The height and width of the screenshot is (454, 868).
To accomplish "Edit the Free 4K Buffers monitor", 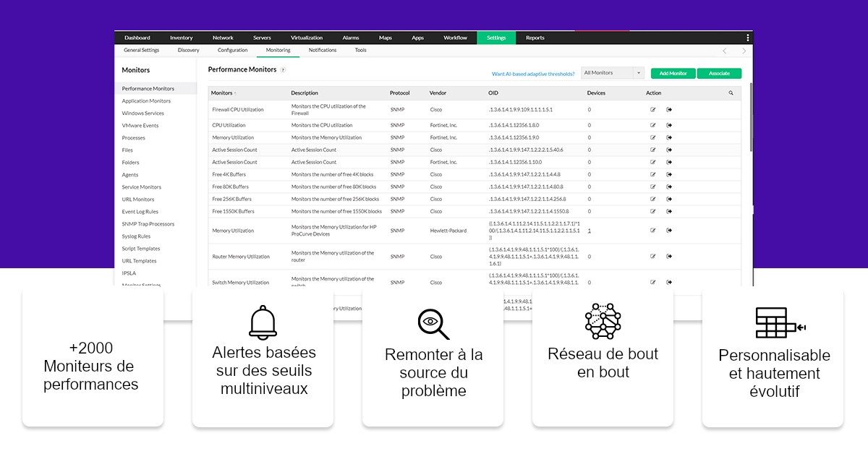I will (x=653, y=174).
